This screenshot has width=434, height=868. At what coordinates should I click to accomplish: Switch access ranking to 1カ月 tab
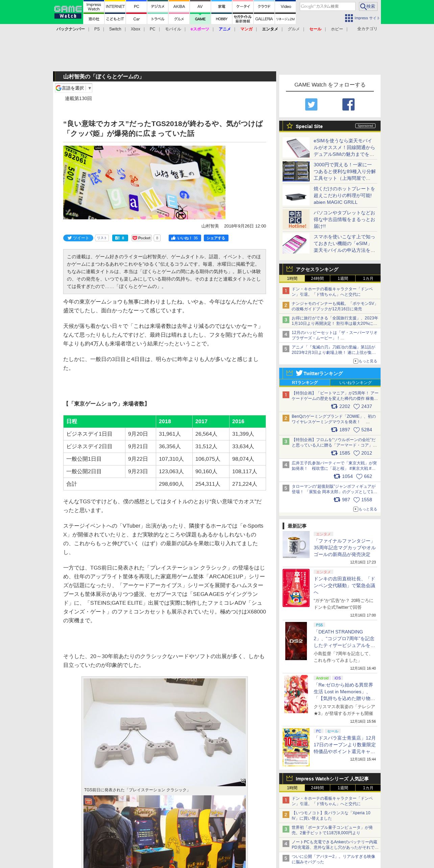pos(368,279)
